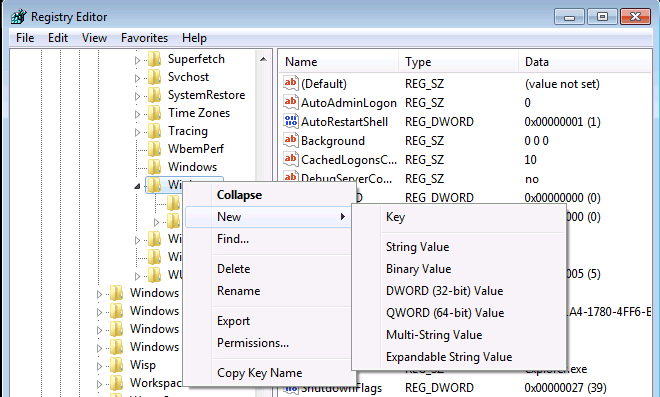
Task: Click the Wisp folder icon
Action: (x=117, y=365)
